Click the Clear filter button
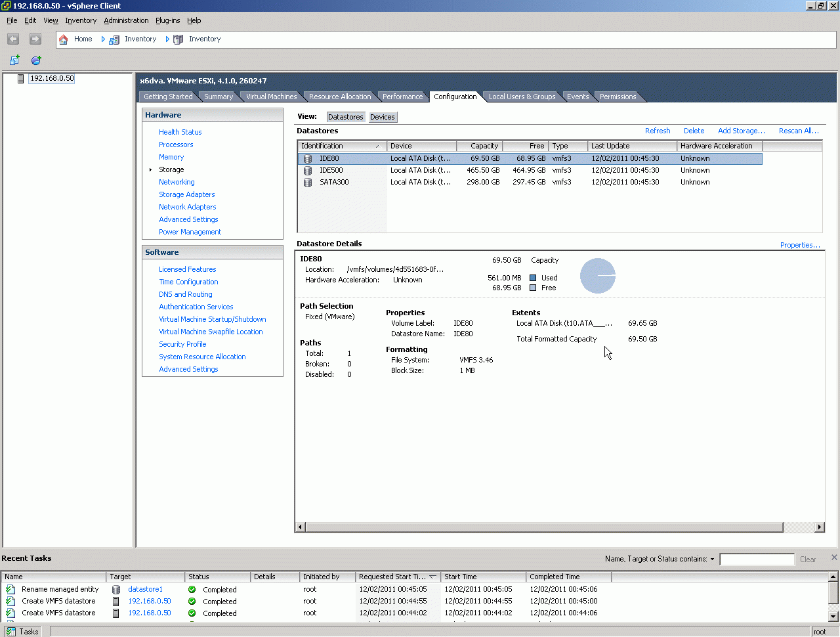840x637 pixels. click(808, 560)
